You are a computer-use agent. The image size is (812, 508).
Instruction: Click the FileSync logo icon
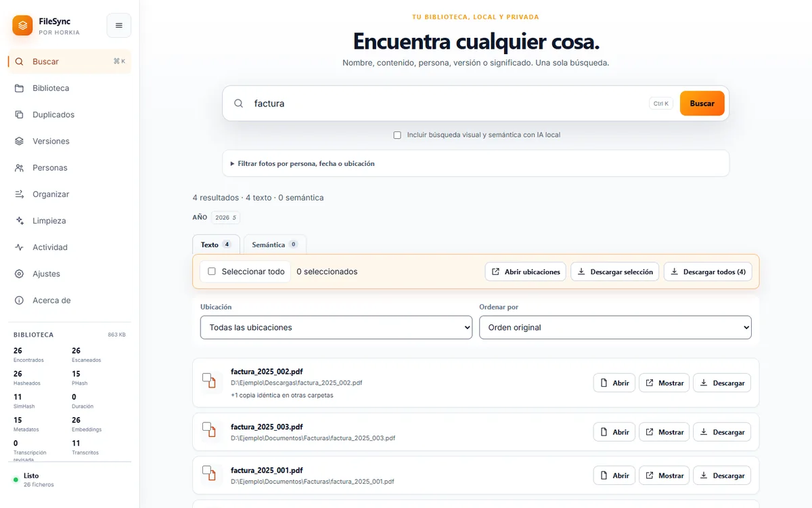(22, 26)
